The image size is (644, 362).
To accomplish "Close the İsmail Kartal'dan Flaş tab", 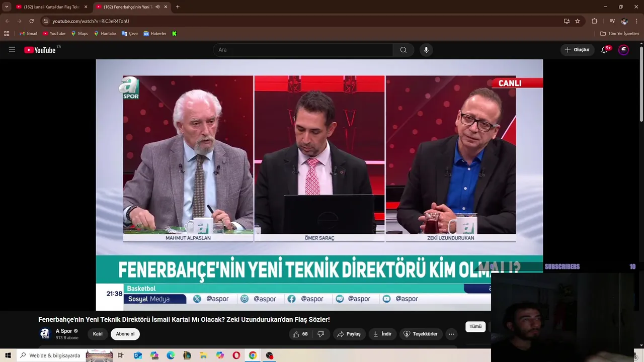I will pyautogui.click(x=86, y=7).
